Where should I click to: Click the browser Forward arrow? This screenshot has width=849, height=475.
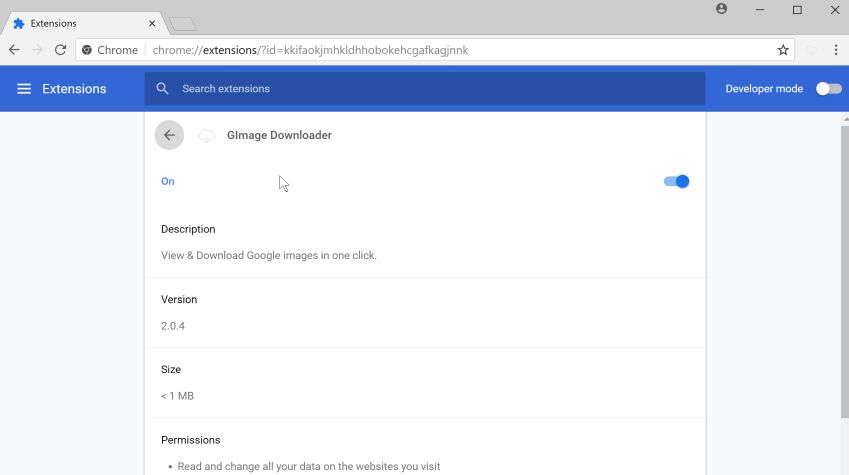(x=37, y=50)
